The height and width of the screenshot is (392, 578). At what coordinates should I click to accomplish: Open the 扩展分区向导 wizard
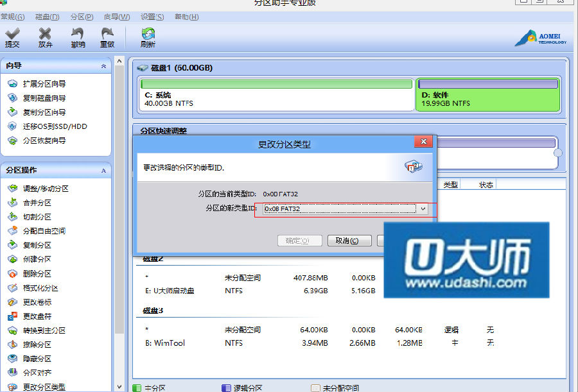(x=44, y=84)
